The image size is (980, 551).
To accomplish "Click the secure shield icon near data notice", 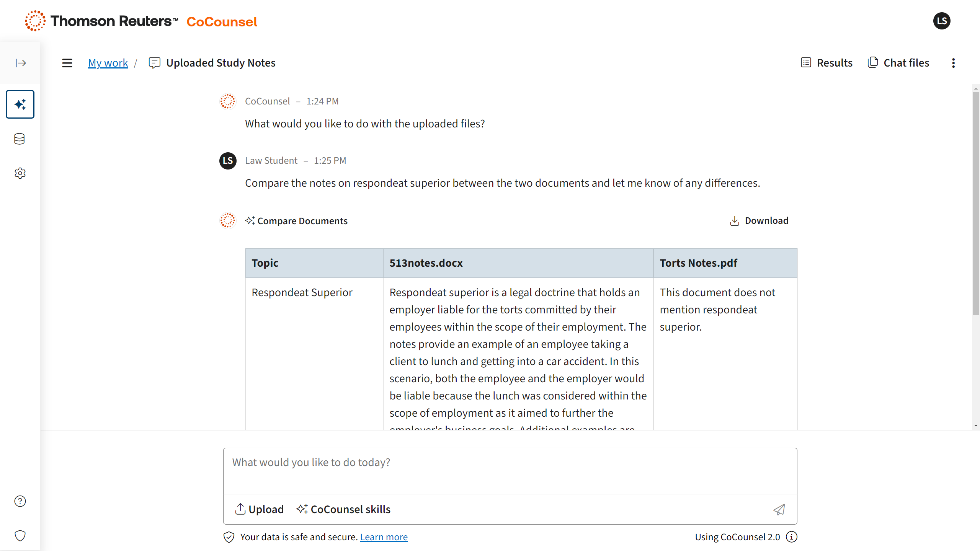I will point(229,537).
